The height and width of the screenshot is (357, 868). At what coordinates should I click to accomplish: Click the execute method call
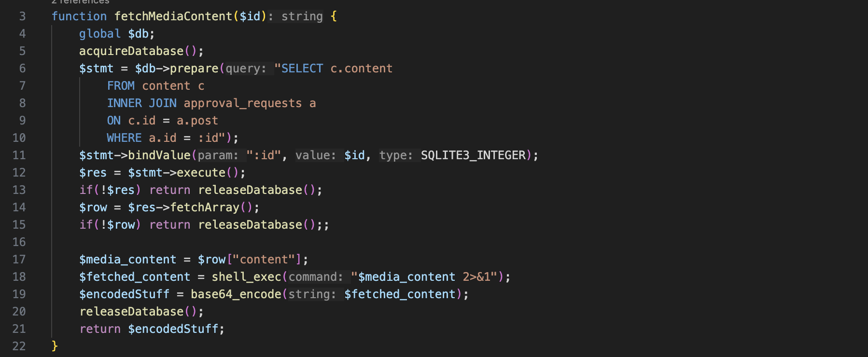tap(201, 173)
